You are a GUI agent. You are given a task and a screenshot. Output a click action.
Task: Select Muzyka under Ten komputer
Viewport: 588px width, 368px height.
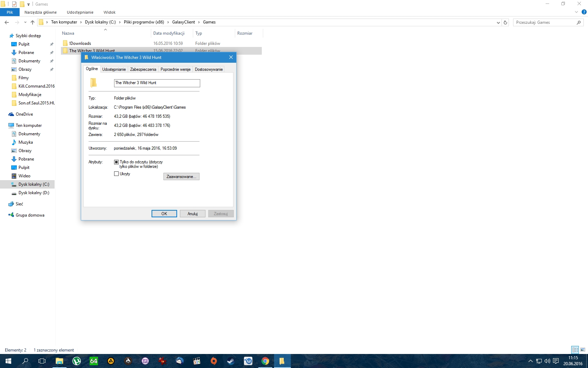pos(26,142)
